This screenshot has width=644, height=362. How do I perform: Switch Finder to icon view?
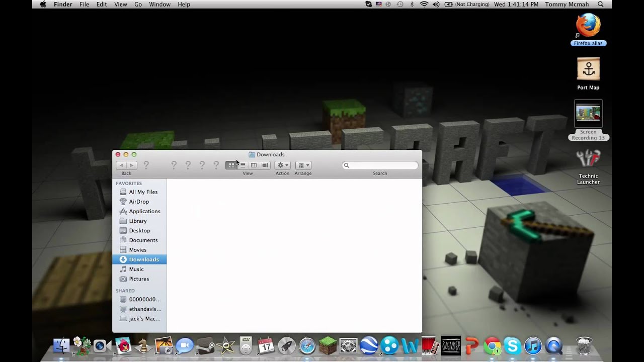point(231,165)
